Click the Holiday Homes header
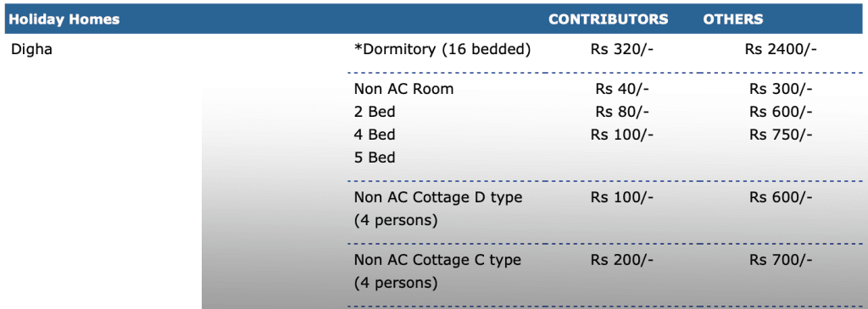Viewport: 868px width, 309px height. point(64,19)
